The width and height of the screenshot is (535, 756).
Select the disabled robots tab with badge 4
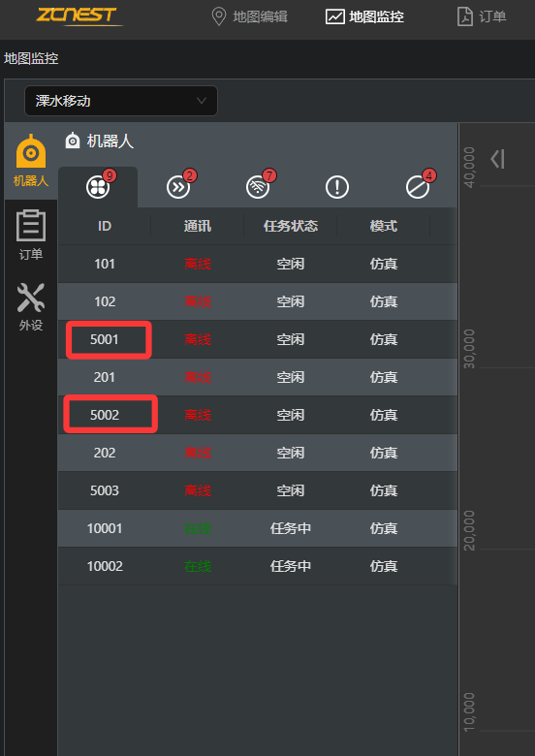pos(418,187)
